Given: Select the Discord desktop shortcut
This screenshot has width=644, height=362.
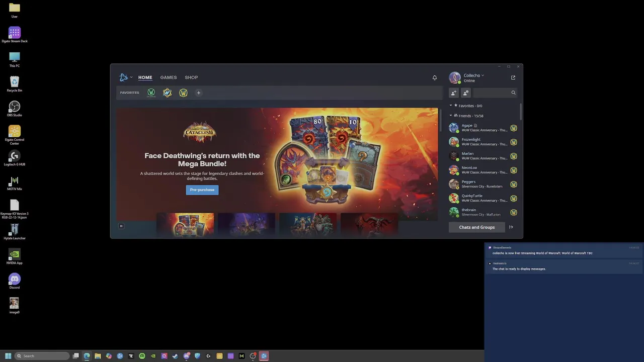Looking at the screenshot, I should click(x=15, y=281).
